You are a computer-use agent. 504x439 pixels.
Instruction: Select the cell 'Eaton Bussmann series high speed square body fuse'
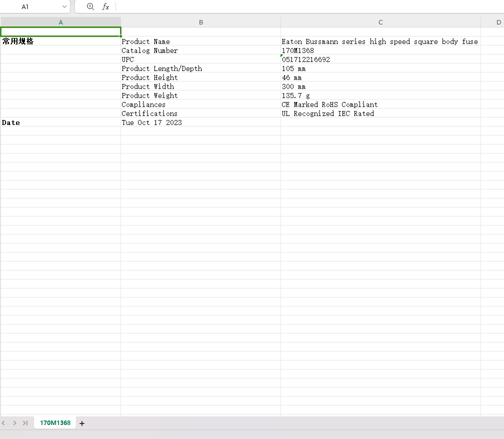click(x=380, y=41)
